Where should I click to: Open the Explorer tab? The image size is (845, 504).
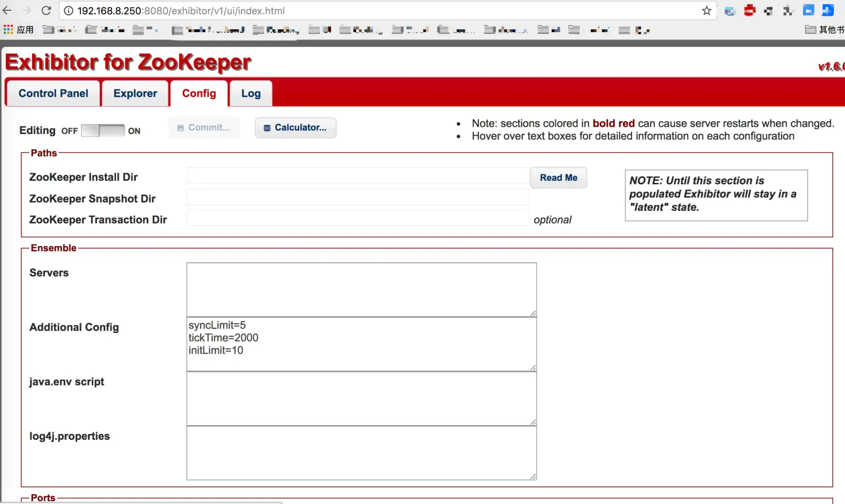135,93
